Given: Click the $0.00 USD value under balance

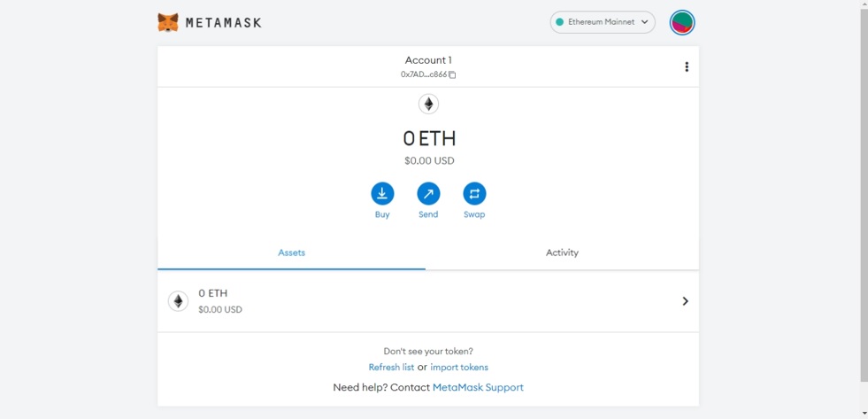Looking at the screenshot, I should point(429,160).
